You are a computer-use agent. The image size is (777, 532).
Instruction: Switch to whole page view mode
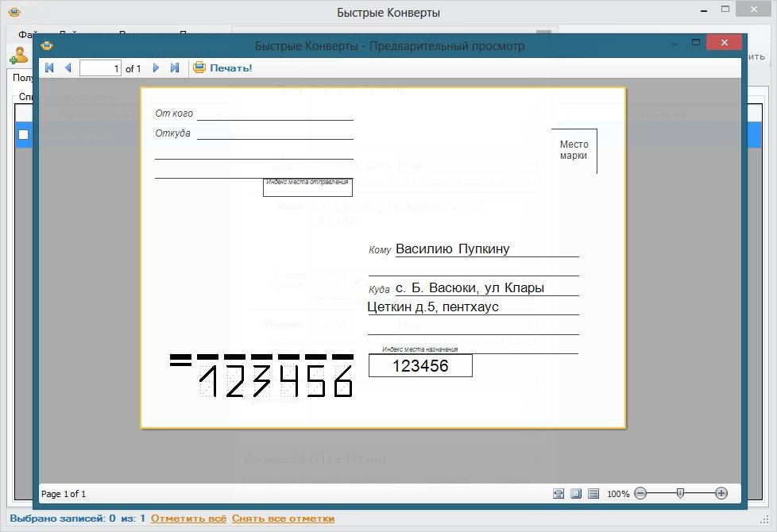coord(576,493)
